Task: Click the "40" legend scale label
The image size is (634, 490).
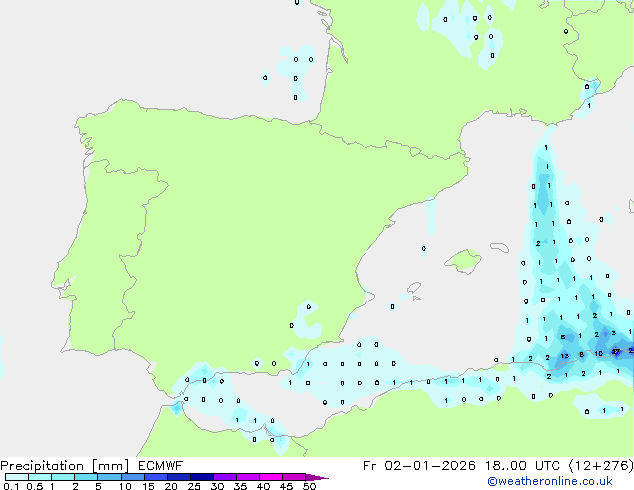Action: 263,486
